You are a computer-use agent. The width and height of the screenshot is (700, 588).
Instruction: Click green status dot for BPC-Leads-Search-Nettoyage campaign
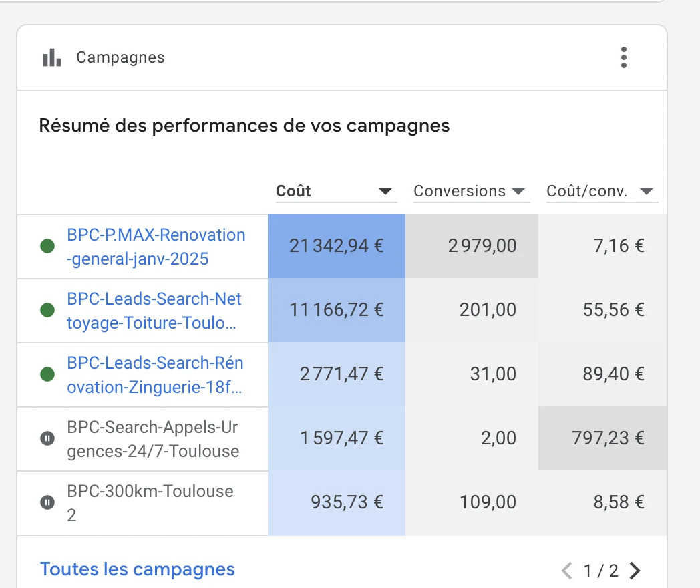pos(47,310)
